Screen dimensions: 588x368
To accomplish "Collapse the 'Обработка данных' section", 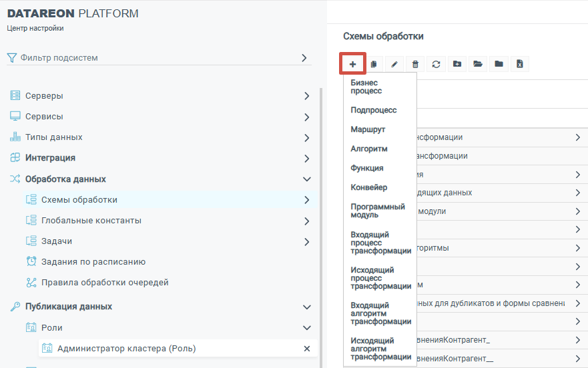I will [x=306, y=179].
